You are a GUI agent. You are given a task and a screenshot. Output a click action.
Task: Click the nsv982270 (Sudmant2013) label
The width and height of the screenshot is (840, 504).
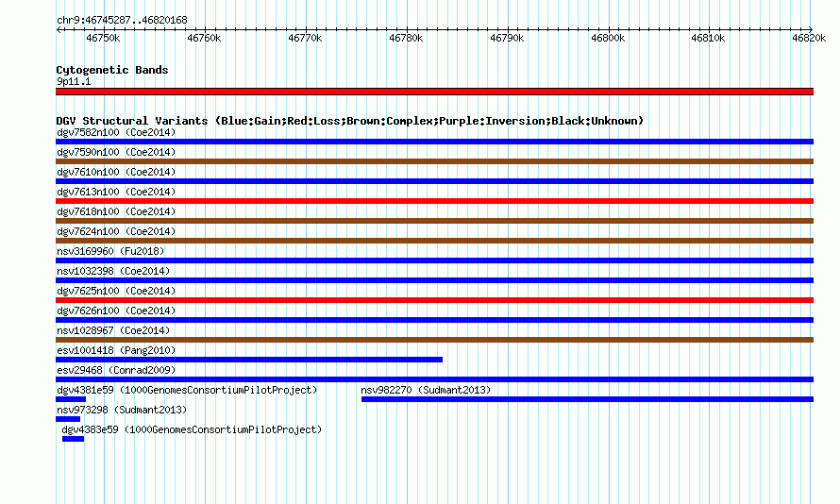click(426, 390)
